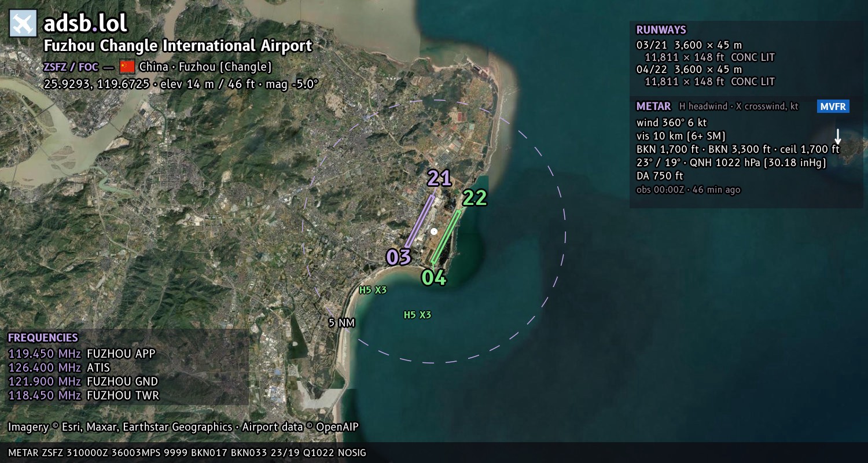Click the H5 X3 label over the water

(x=417, y=315)
